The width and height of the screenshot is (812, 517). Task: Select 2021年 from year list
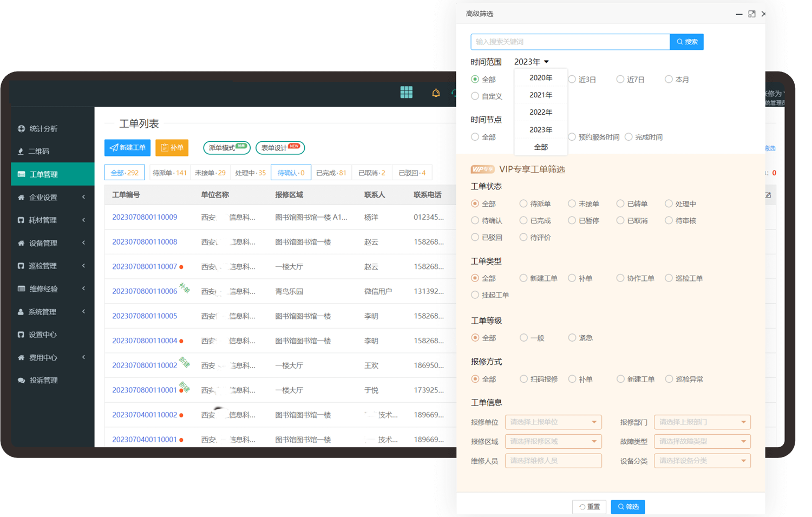pyautogui.click(x=541, y=95)
